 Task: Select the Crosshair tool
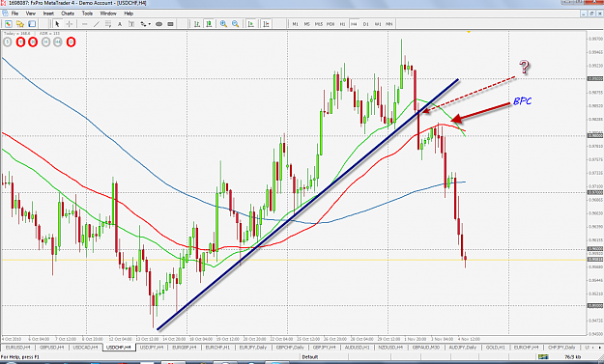70,24
